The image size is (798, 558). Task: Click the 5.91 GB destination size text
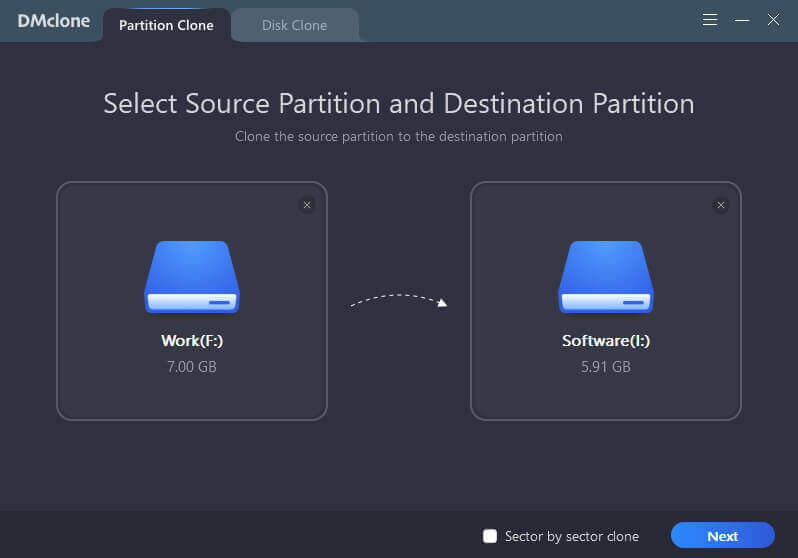coord(606,366)
